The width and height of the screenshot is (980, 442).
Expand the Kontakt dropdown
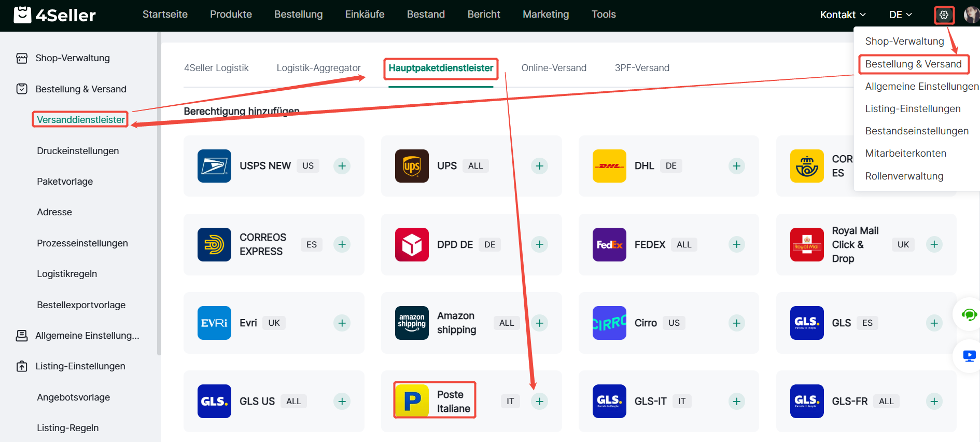[843, 15]
